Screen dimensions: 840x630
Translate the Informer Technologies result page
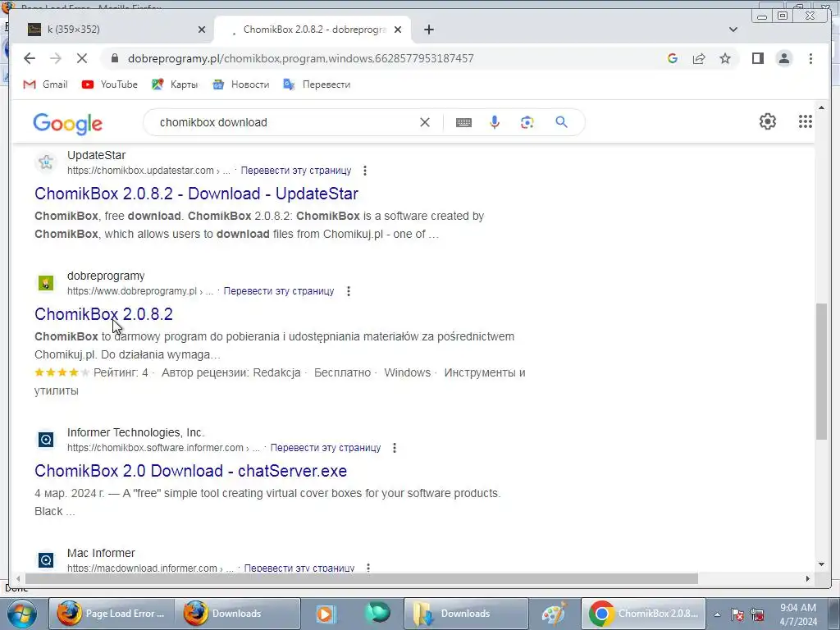(x=325, y=447)
